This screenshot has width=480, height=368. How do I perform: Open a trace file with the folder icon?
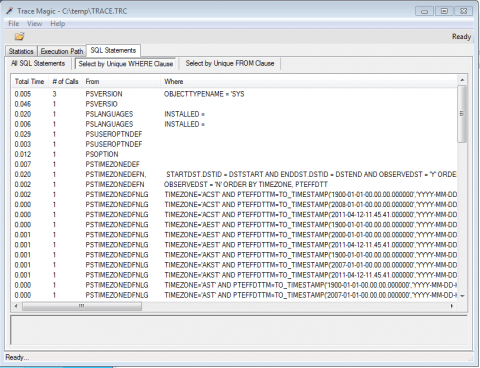19,36
